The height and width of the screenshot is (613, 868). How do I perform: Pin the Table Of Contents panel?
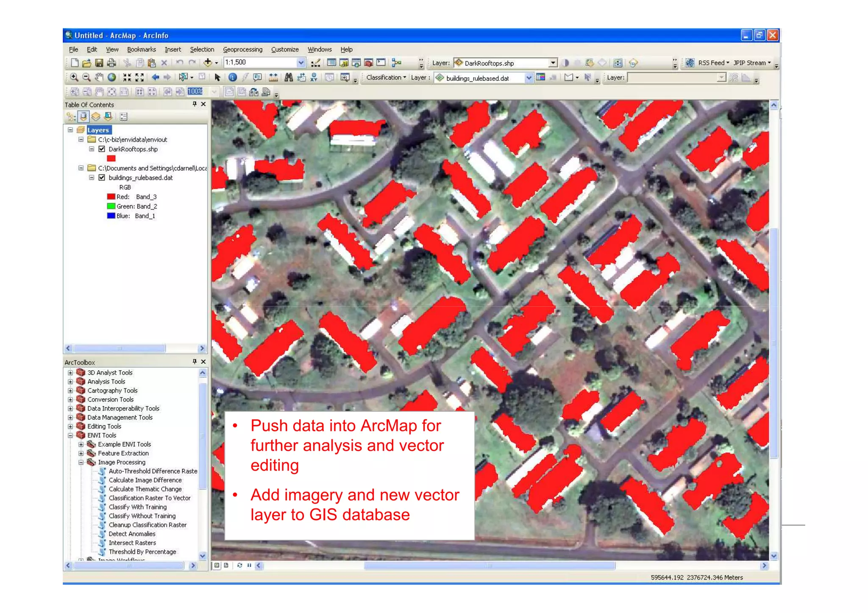pos(195,104)
